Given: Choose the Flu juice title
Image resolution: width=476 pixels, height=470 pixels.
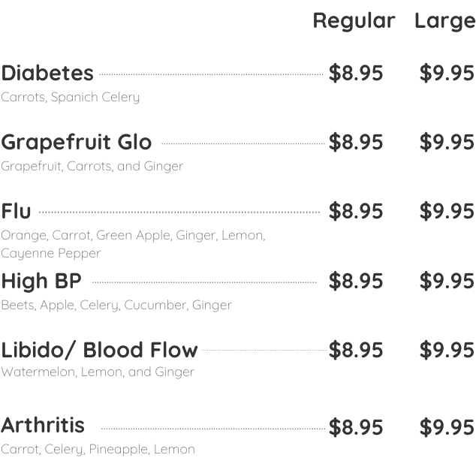Looking at the screenshot, I should (16, 212).
